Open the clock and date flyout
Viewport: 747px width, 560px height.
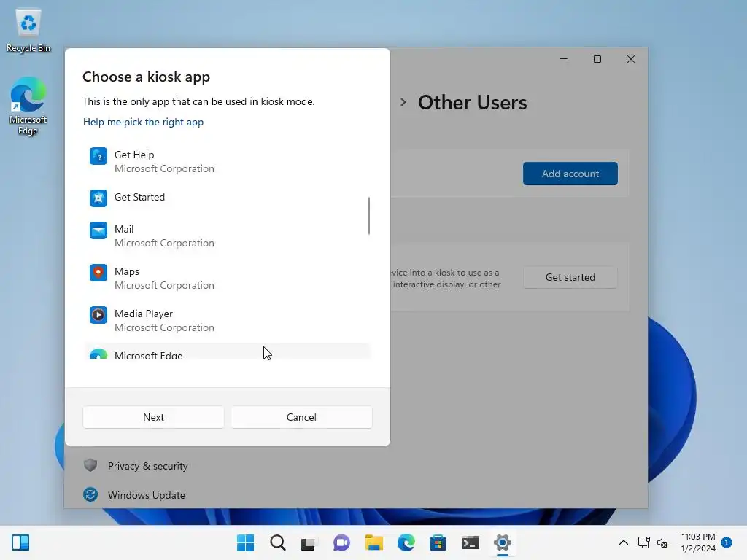point(698,542)
